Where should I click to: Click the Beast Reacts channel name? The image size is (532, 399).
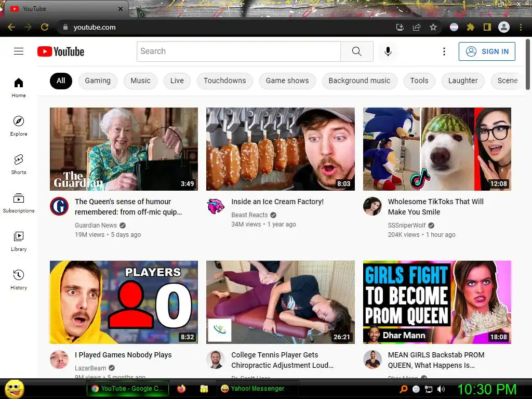coord(249,215)
